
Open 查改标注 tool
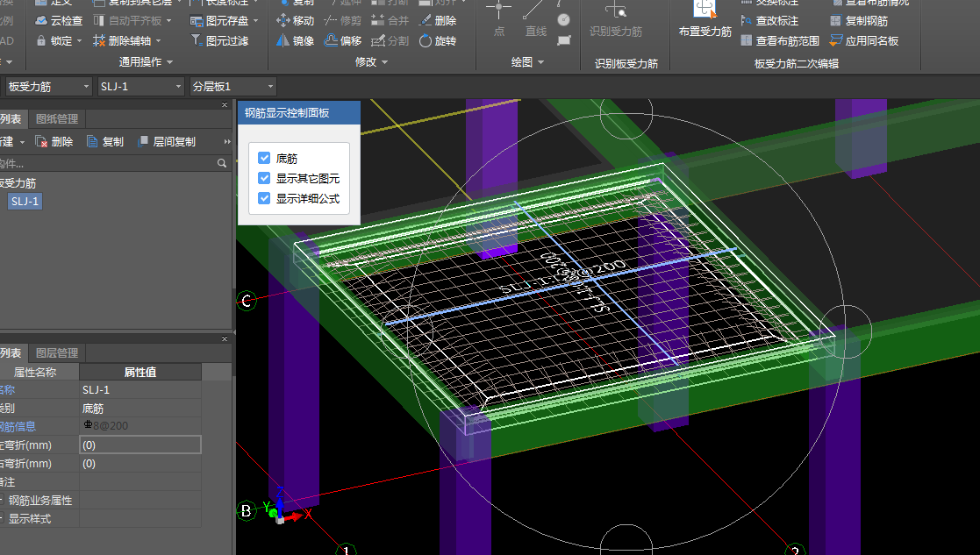coord(769,20)
